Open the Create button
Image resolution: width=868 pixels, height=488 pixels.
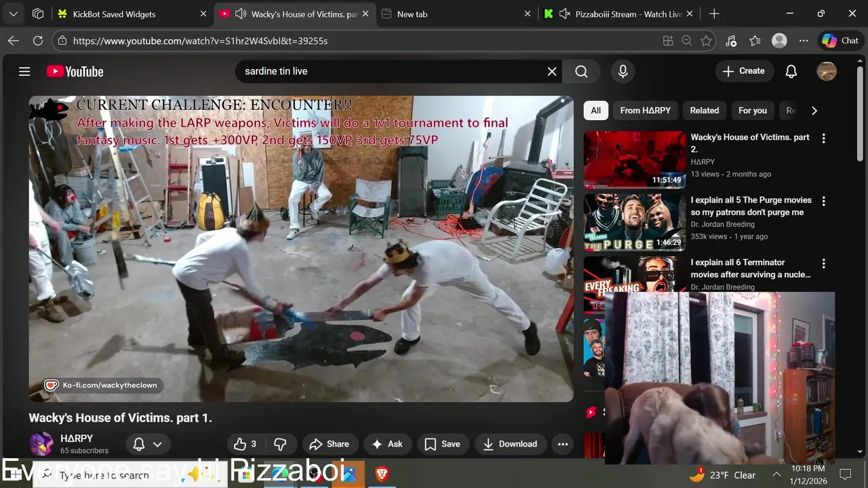pos(744,71)
